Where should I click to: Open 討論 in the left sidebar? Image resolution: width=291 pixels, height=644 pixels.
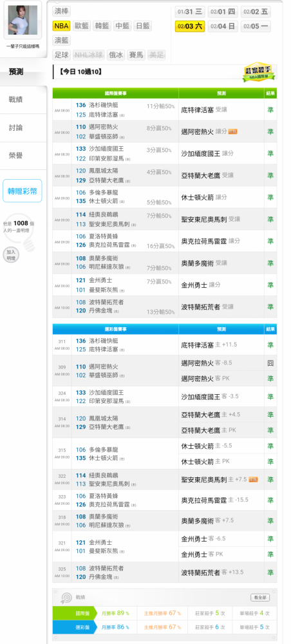23,128
